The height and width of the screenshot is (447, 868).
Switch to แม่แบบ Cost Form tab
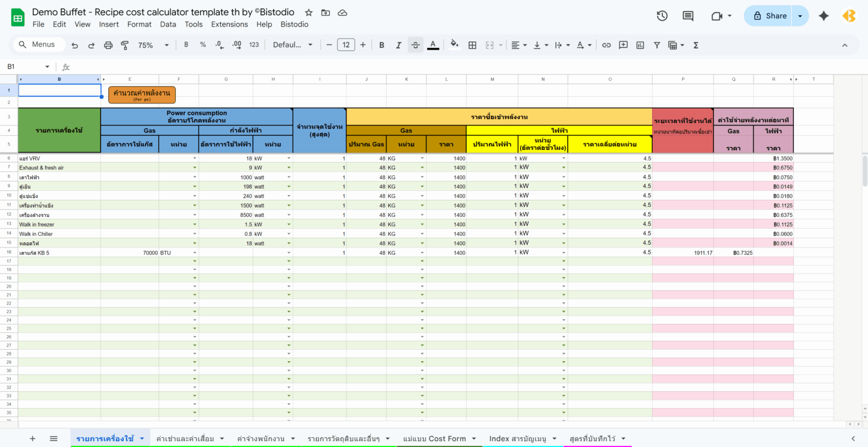(439, 439)
